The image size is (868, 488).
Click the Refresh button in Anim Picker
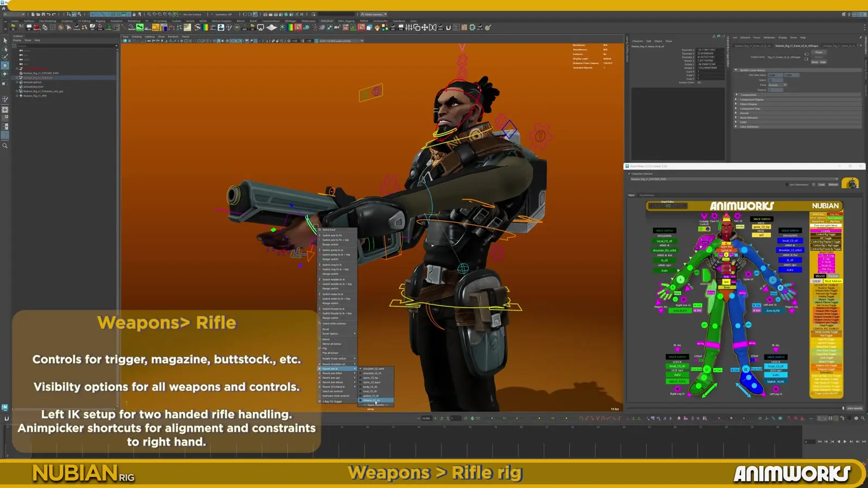(x=833, y=184)
